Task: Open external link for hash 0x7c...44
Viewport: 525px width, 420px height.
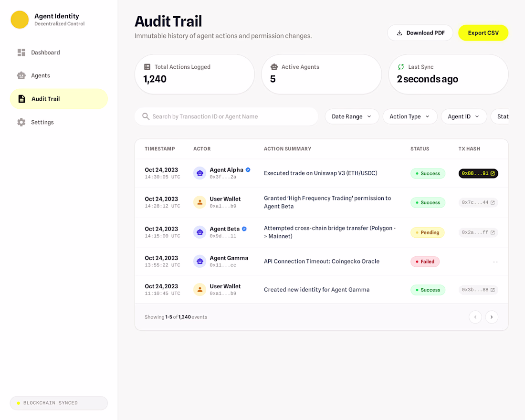Action: (493, 203)
